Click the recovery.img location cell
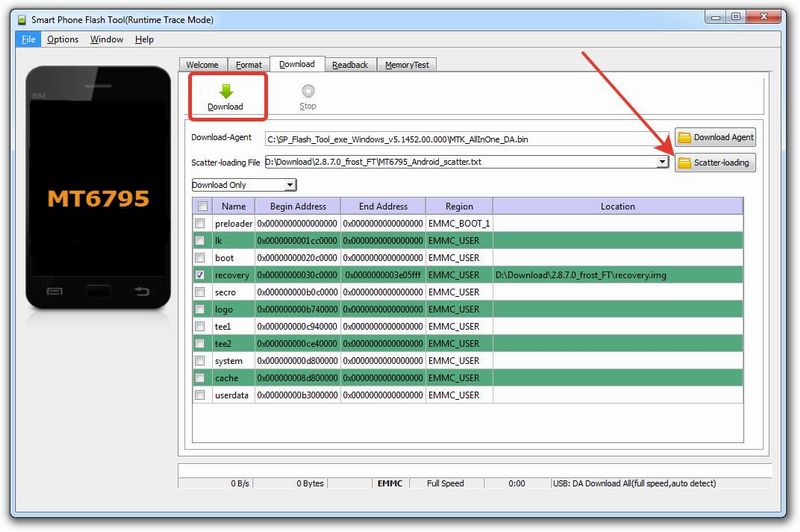This screenshot has width=800, height=532. click(x=617, y=274)
